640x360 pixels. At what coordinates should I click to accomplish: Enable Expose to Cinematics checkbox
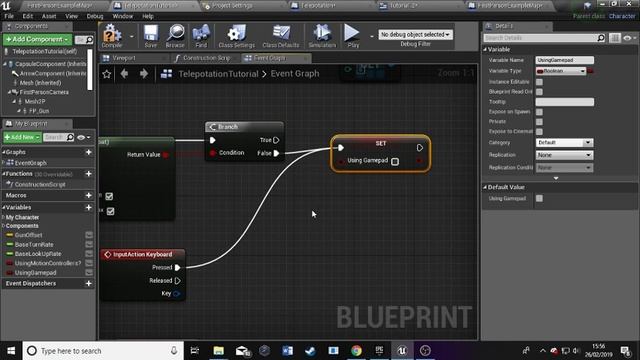pos(539,131)
